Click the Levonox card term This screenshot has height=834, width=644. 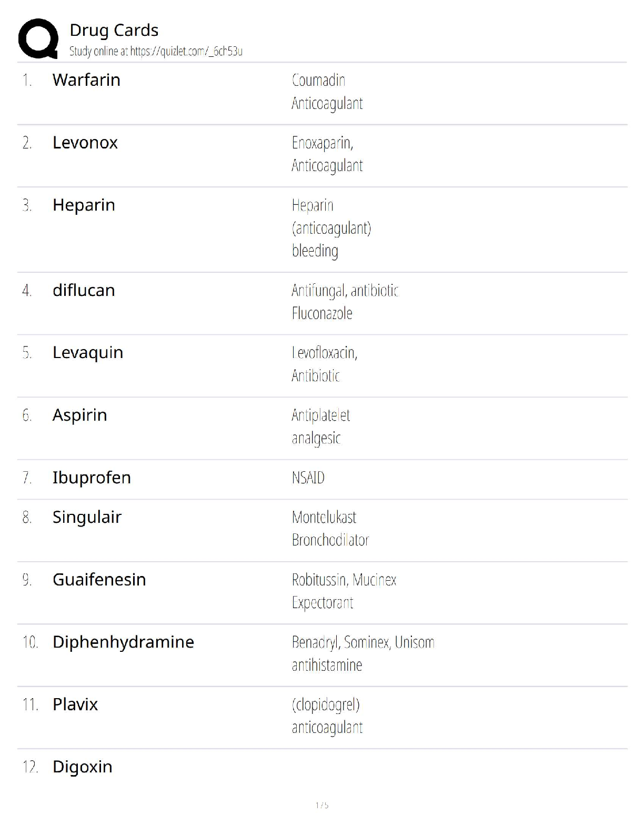(85, 143)
